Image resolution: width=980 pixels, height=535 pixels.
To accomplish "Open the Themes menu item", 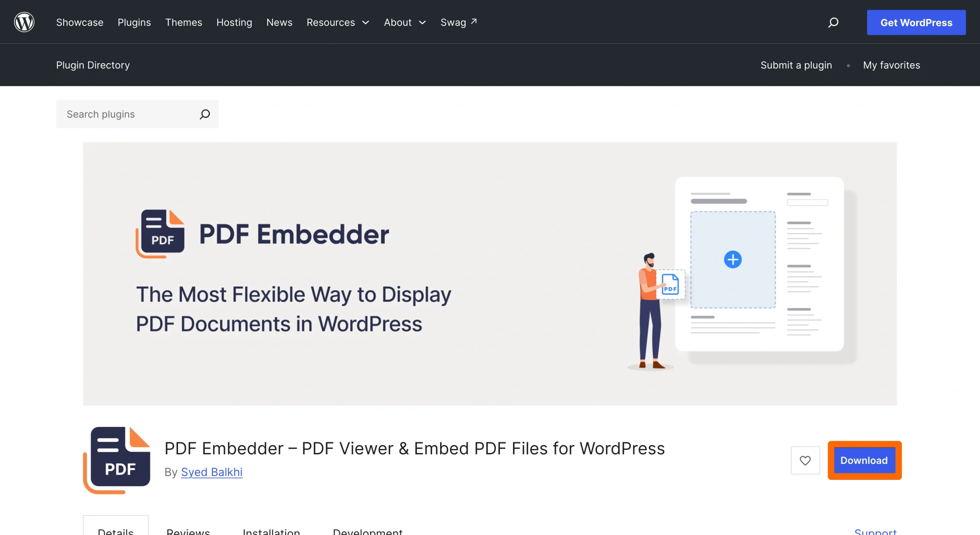I will click(183, 23).
